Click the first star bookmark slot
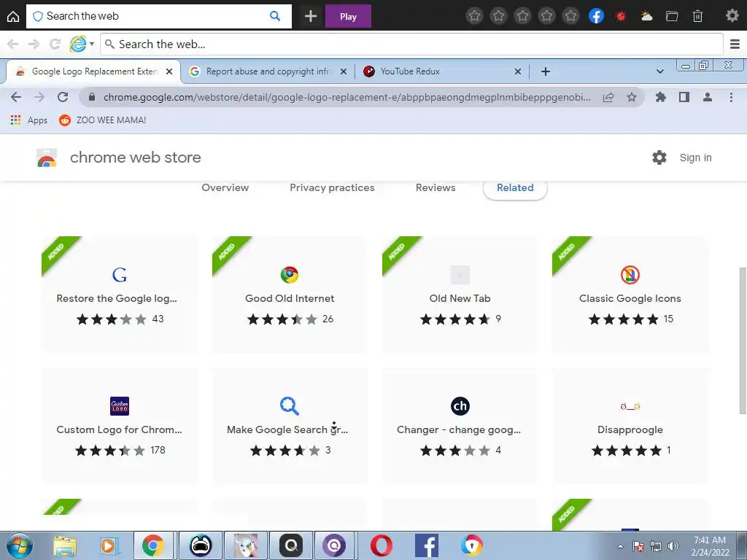The width and height of the screenshot is (747, 560). point(474,16)
